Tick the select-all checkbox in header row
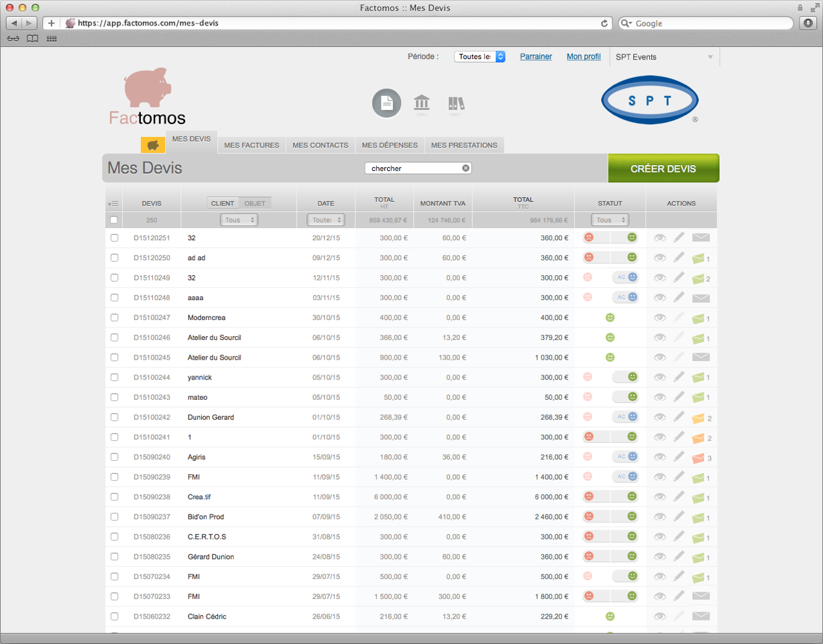823x644 pixels. tap(114, 220)
